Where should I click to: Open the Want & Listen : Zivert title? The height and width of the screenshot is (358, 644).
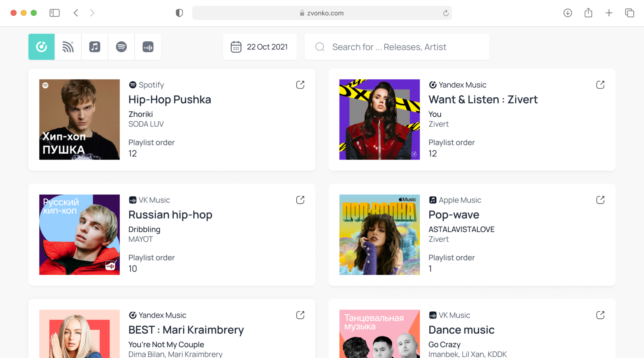point(483,100)
